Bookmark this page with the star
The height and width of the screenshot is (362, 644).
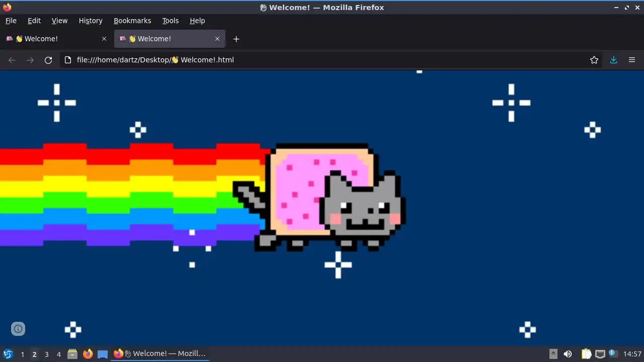[x=594, y=60]
